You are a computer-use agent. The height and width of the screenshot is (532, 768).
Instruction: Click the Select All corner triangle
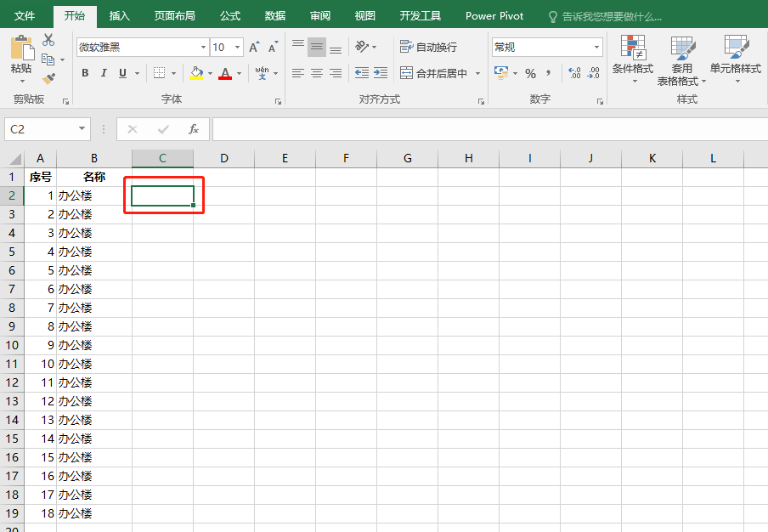(x=15, y=158)
